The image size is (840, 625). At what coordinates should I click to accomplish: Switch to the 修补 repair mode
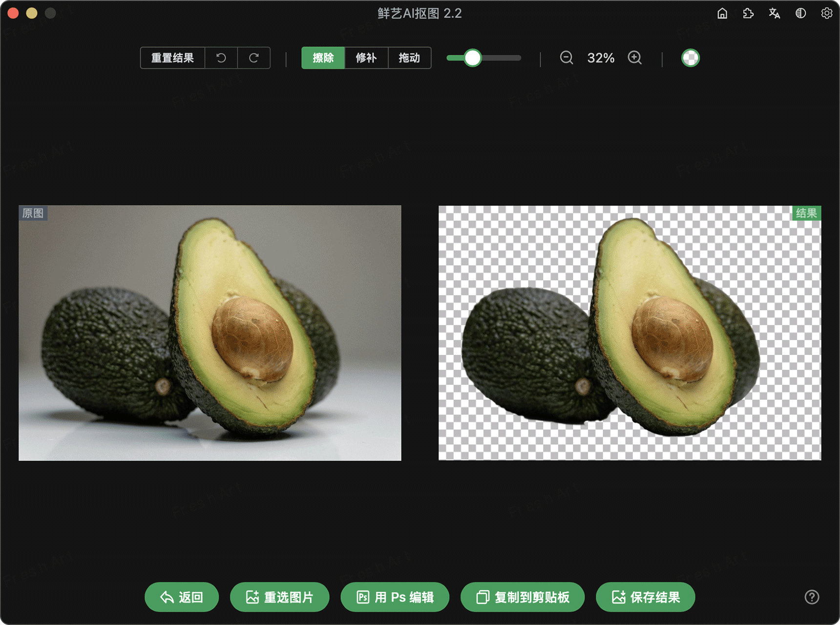pyautogui.click(x=366, y=58)
